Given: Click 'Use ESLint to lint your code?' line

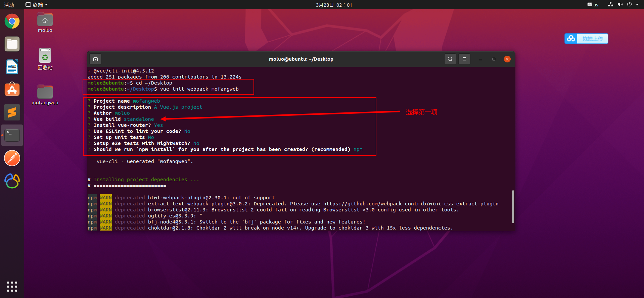Looking at the screenshot, I should (x=139, y=131).
